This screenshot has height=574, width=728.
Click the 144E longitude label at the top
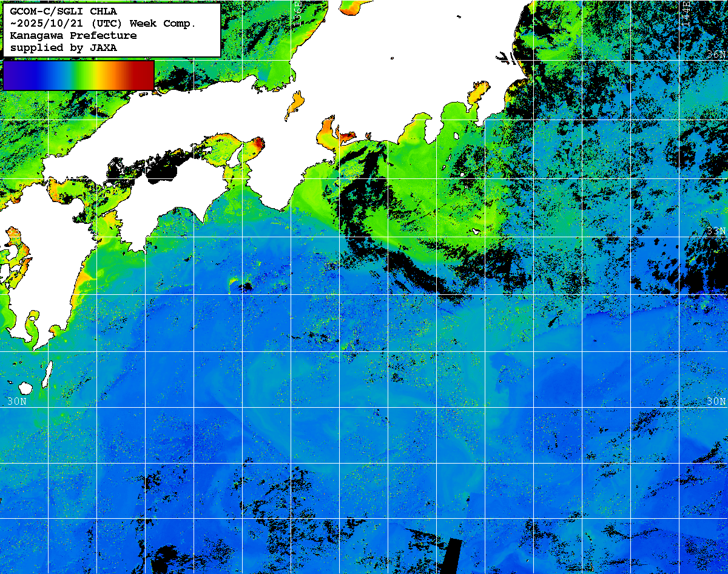pos(686,12)
